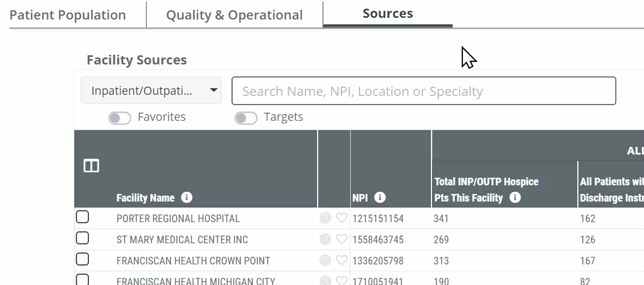Favorite Franciscan Health Crown Point
Image resolution: width=644 pixels, height=285 pixels.
(342, 261)
